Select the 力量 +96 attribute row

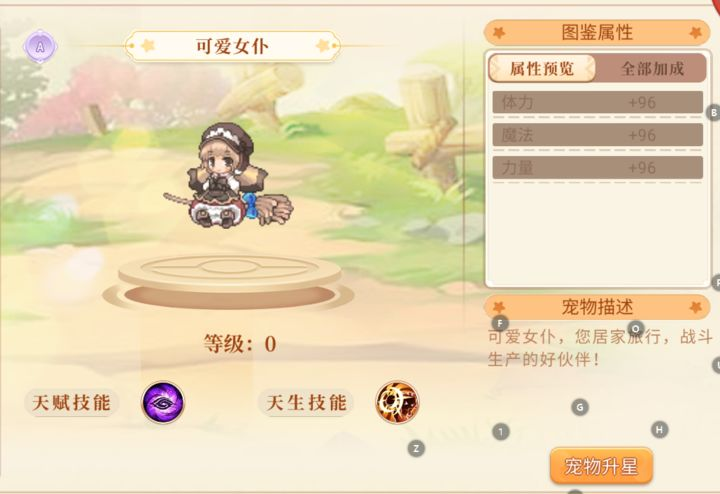597,168
